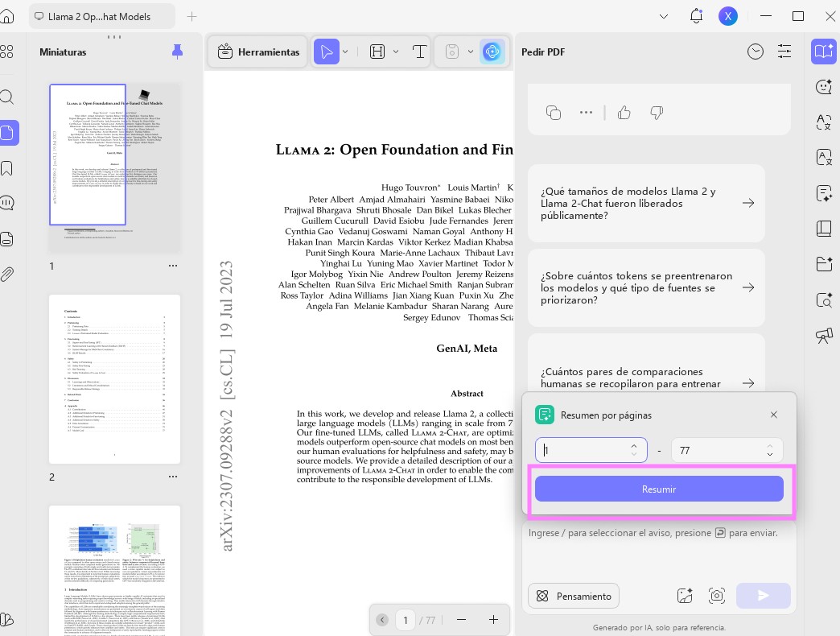
Task: Open the search tool in left sidebar
Action: [x=6, y=97]
